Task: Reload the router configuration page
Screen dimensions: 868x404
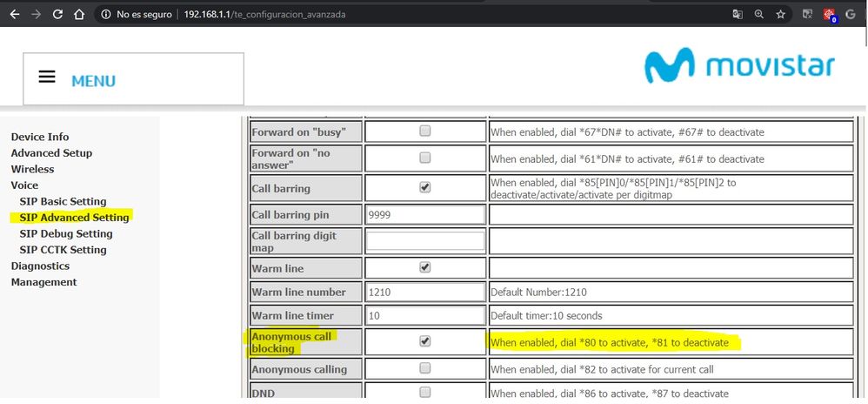Action: click(57, 15)
